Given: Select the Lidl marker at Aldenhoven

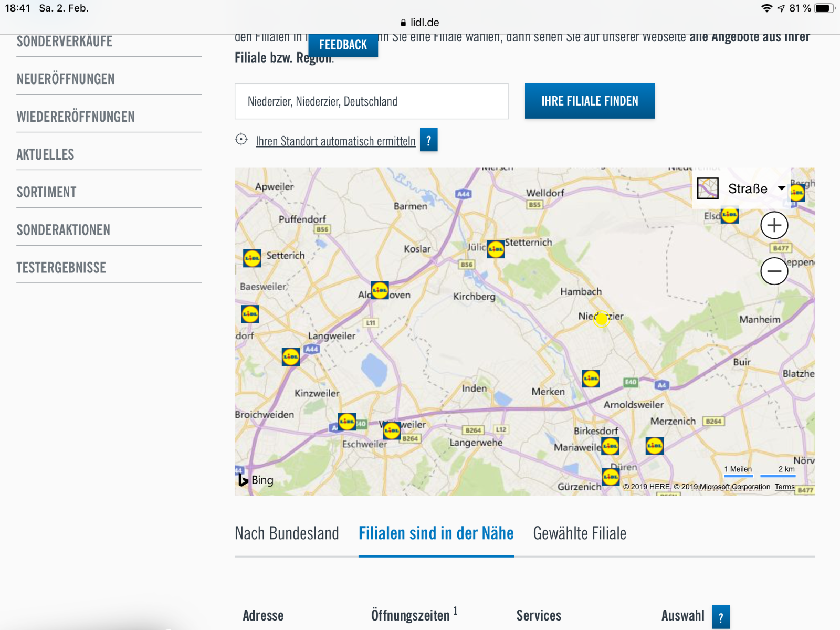Looking at the screenshot, I should pos(380,290).
